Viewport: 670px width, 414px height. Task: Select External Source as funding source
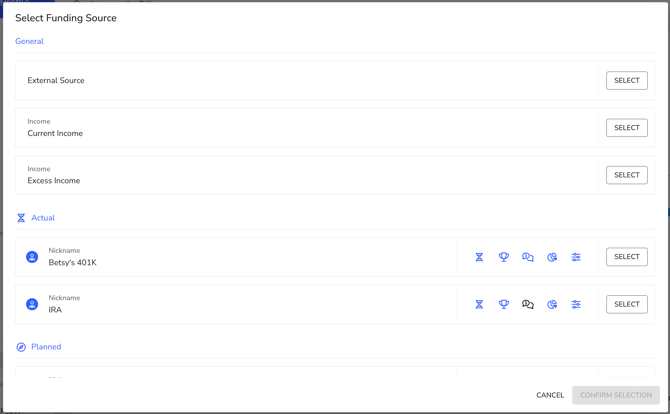(x=626, y=80)
